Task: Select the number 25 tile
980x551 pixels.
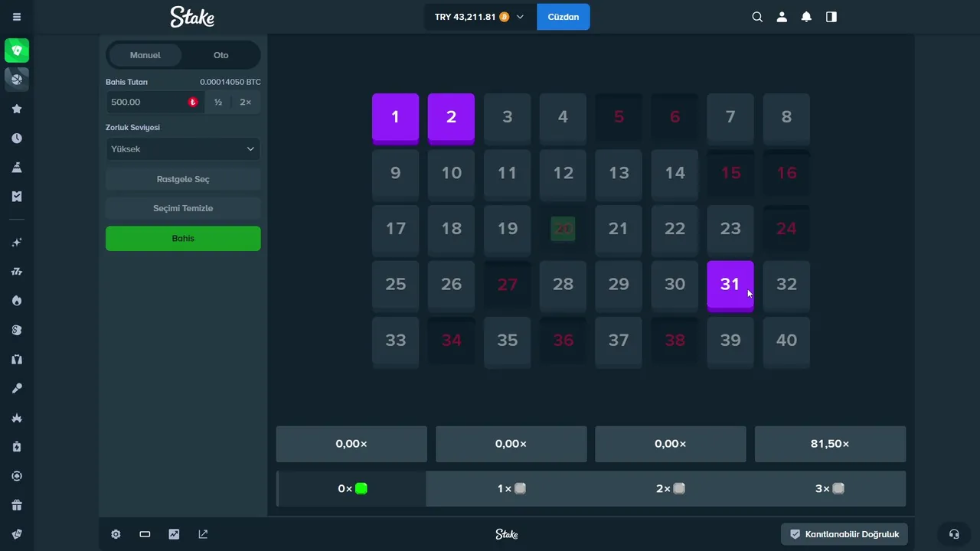Action: [395, 286]
